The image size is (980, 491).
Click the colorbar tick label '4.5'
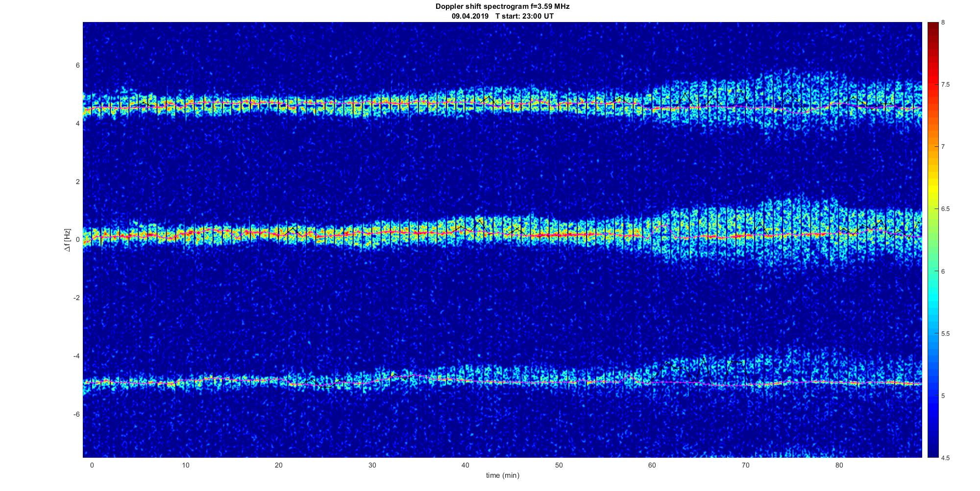point(946,458)
